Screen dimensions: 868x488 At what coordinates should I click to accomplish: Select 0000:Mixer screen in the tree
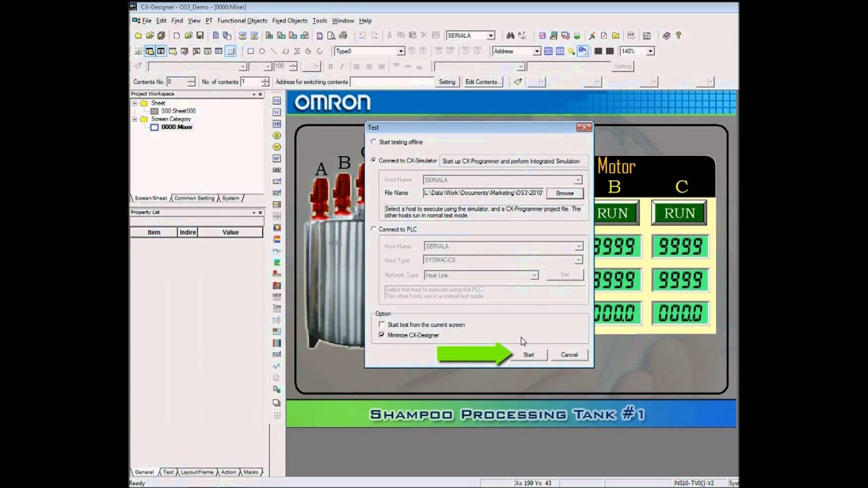click(x=176, y=127)
